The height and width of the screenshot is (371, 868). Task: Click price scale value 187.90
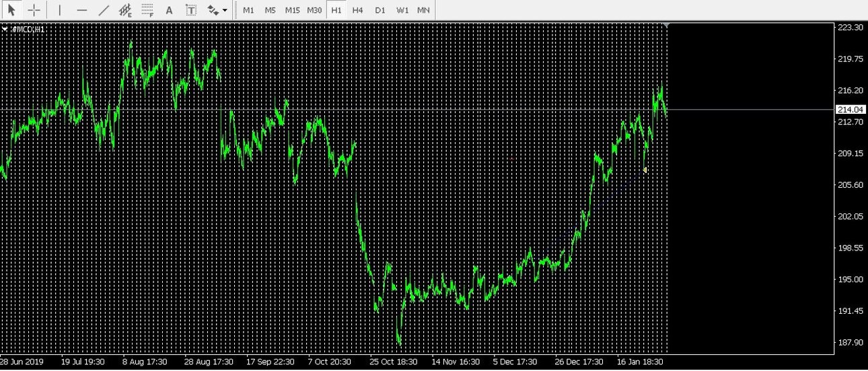coord(851,342)
